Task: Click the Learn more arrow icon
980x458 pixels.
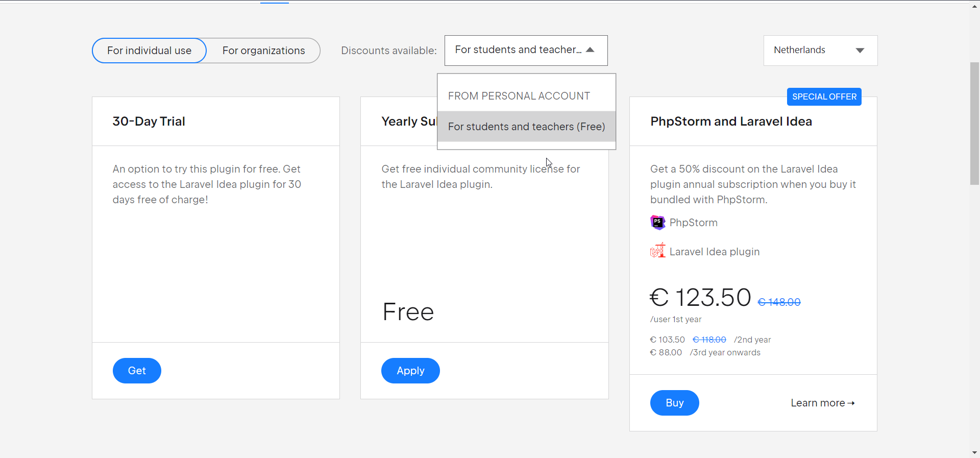Action: tap(851, 403)
